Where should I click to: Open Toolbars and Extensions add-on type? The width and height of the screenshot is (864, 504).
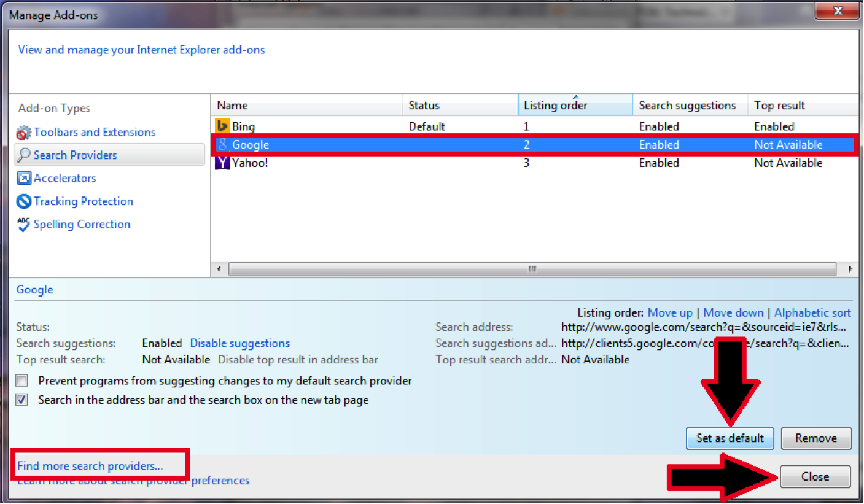coord(95,132)
